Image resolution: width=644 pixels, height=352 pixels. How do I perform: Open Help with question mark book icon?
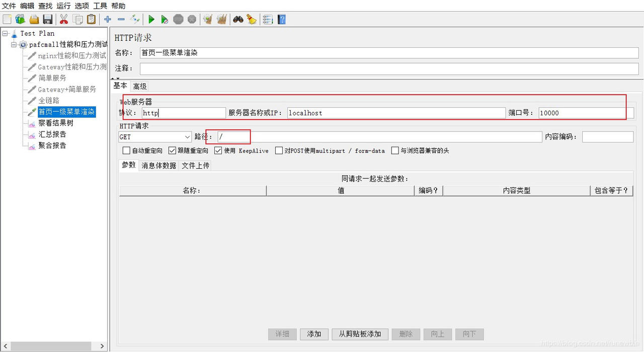[282, 19]
